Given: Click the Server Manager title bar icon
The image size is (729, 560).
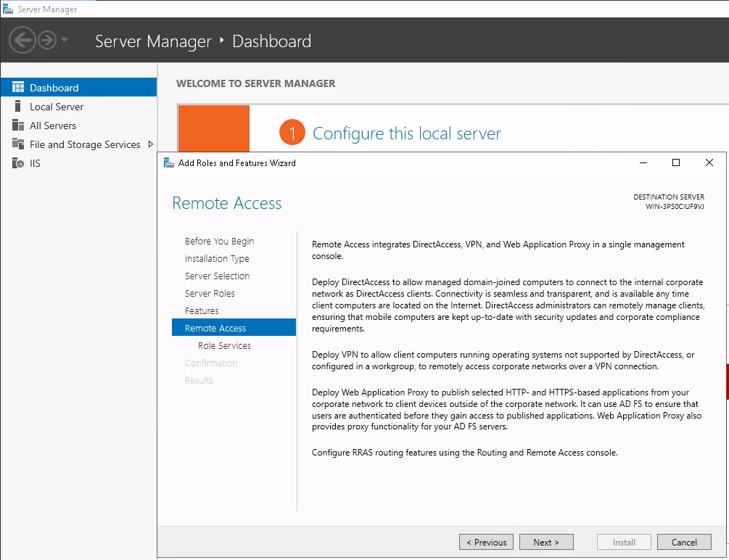Looking at the screenshot, I should pyautogui.click(x=8, y=9).
